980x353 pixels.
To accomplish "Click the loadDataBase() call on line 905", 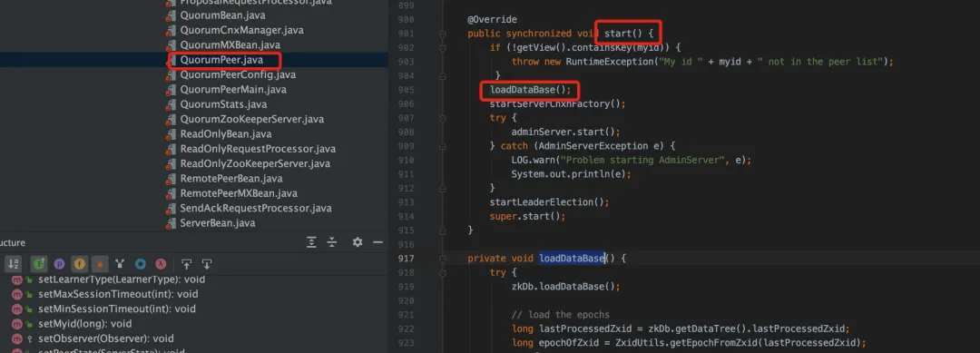I will pyautogui.click(x=531, y=90).
